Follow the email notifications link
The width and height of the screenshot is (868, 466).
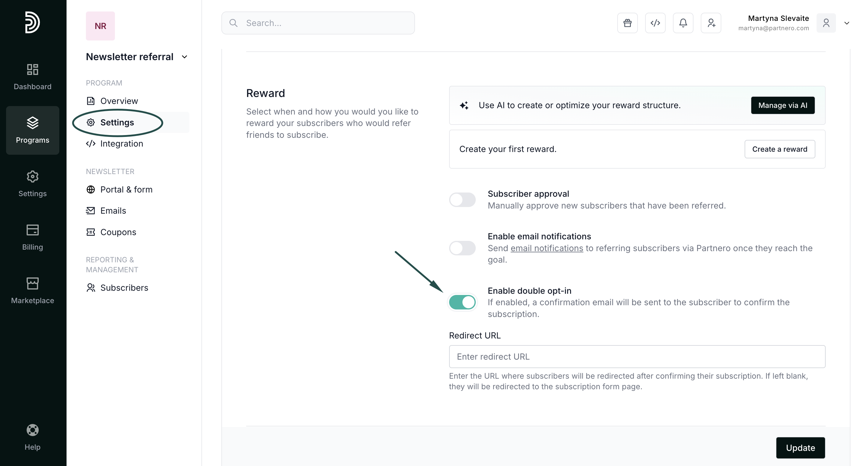[547, 248]
